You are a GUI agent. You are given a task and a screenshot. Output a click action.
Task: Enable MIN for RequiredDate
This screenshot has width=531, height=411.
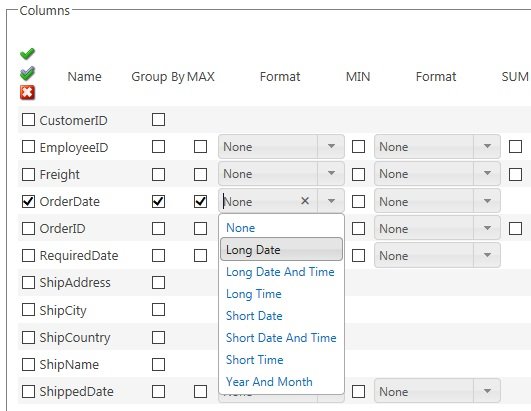click(x=358, y=256)
